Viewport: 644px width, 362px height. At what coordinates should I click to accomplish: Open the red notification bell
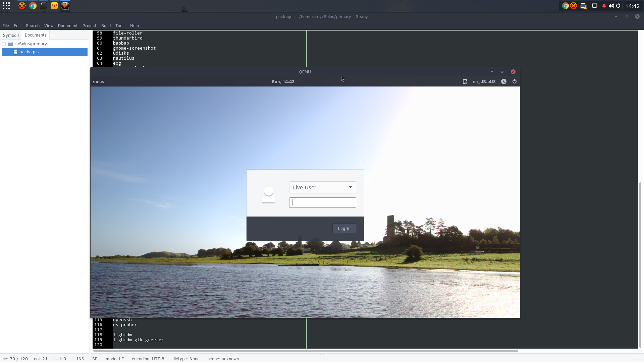[604, 6]
